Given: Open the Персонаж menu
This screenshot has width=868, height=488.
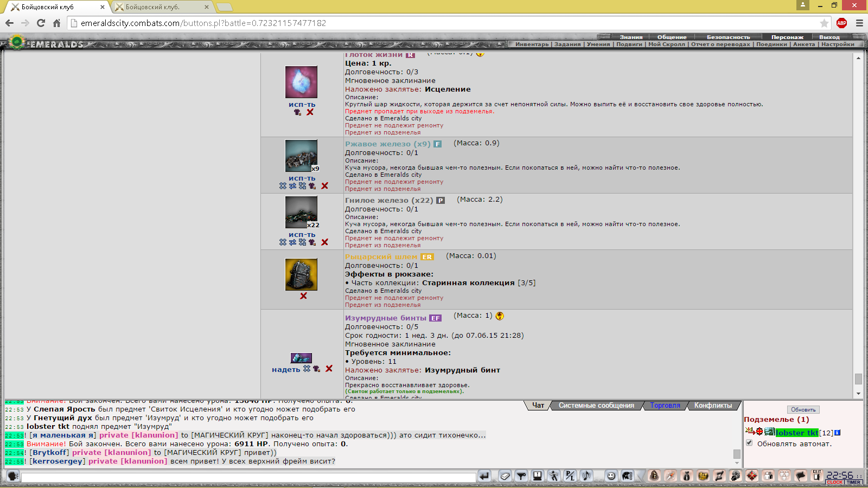Looking at the screenshot, I should coord(787,37).
